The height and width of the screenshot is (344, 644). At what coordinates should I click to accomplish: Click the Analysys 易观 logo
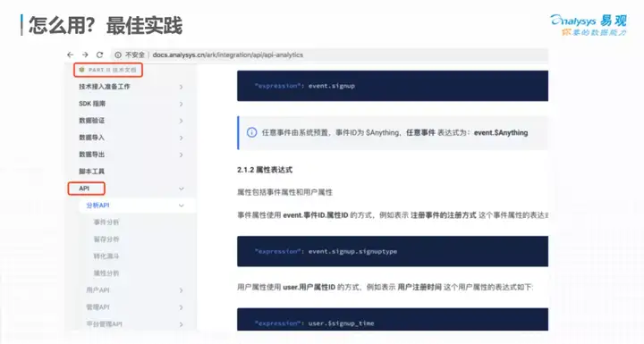click(x=589, y=25)
